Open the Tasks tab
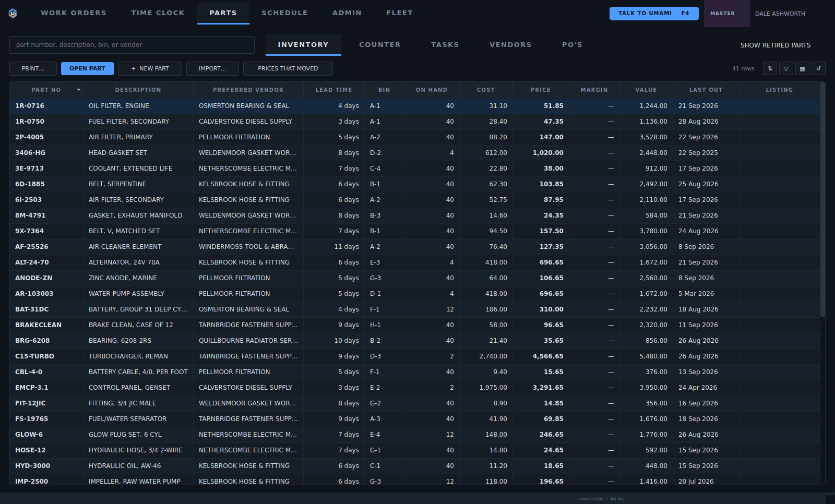Viewport: 835px width, 504px height. tap(445, 45)
